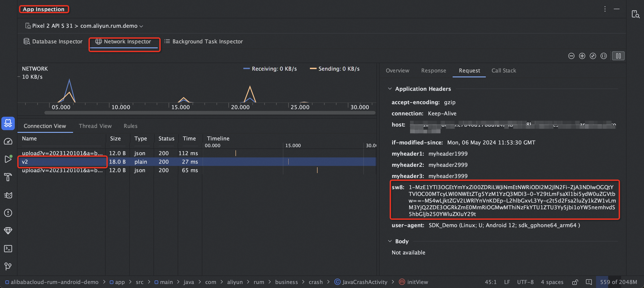The height and width of the screenshot is (288, 644).
Task: Open the Response tab for the request
Action: pos(434,71)
